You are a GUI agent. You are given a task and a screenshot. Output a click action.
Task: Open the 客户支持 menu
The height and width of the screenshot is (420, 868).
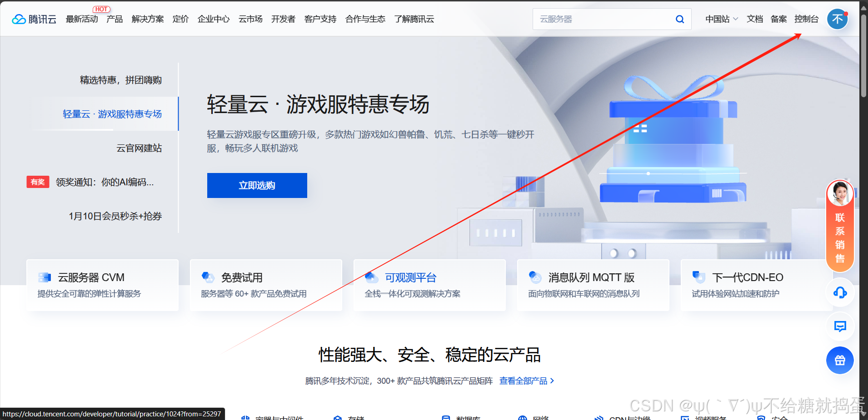pyautogui.click(x=320, y=19)
